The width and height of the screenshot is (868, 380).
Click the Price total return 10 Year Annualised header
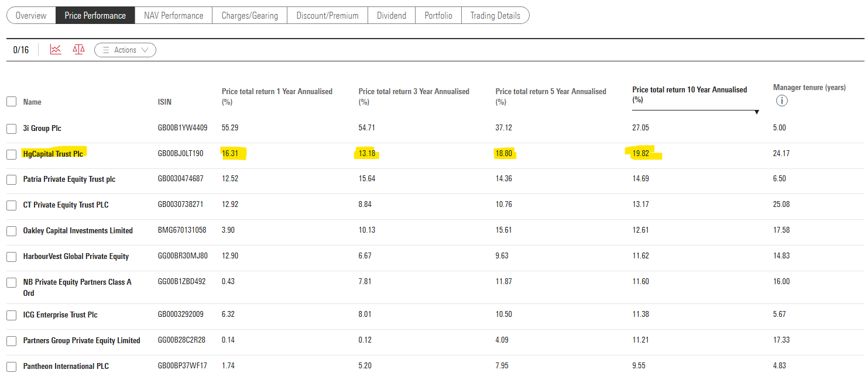[689, 95]
